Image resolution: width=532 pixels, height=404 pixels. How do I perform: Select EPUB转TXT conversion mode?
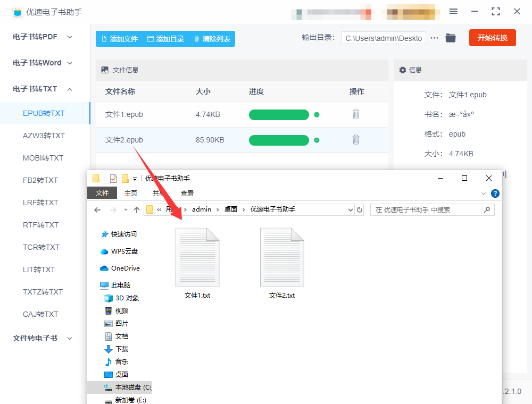[45, 113]
